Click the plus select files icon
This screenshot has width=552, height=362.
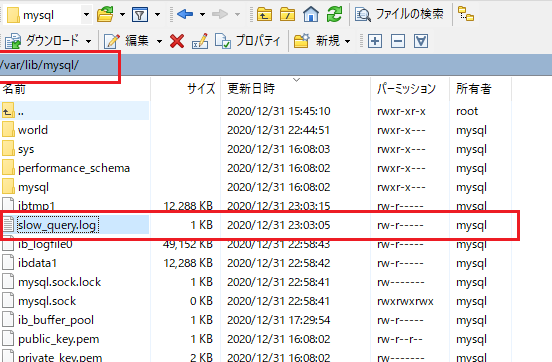(x=375, y=41)
